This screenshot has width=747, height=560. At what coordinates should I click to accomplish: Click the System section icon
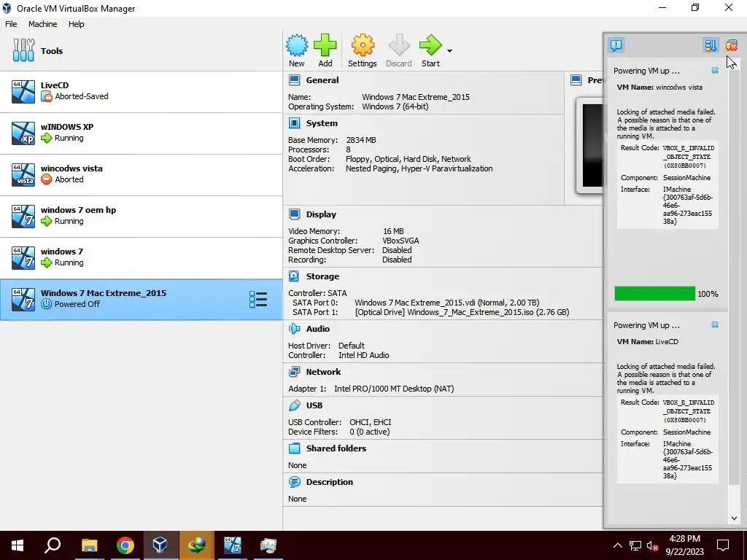(295, 123)
